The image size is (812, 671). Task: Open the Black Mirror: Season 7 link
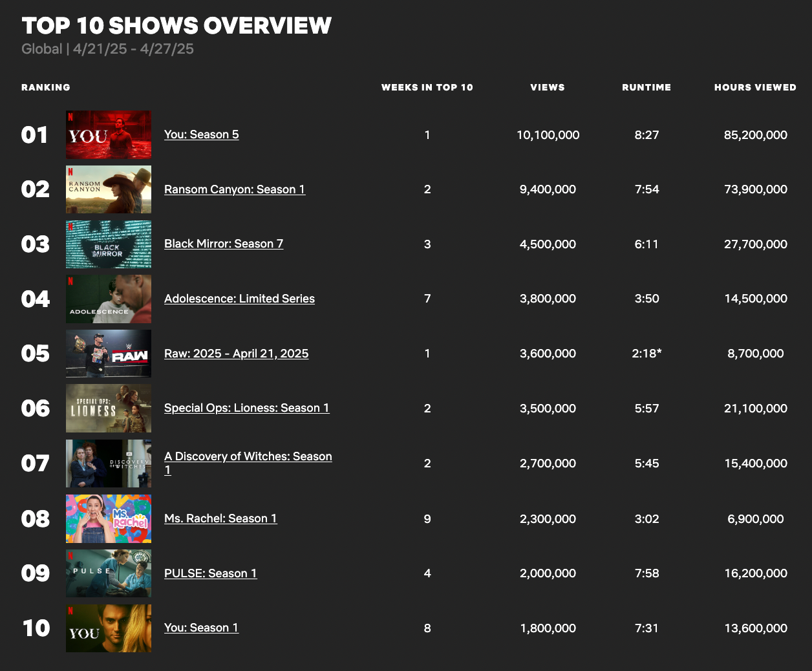(224, 244)
